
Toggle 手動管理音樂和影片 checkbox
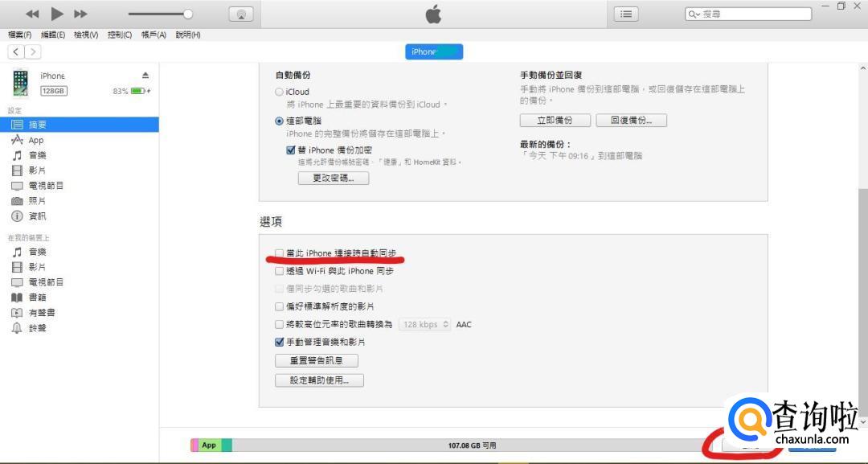[280, 343]
